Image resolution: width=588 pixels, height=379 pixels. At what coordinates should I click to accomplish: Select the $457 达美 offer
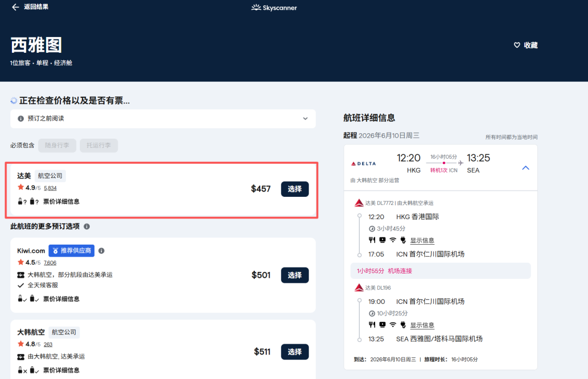click(295, 189)
